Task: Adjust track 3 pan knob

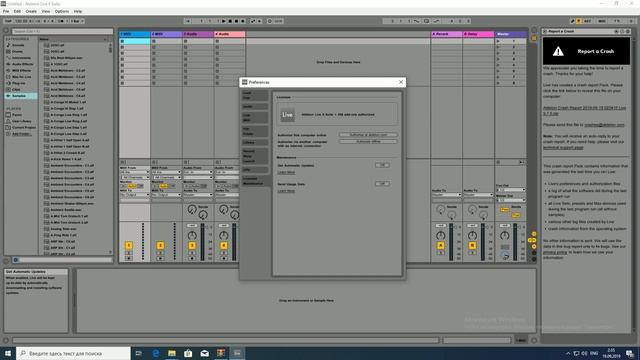Action: click(x=192, y=236)
